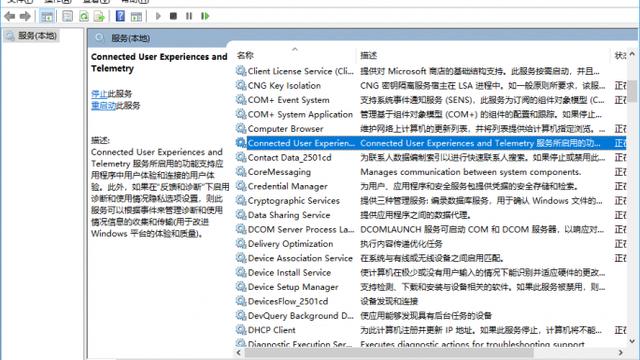The height and width of the screenshot is (360, 640).
Task: Click the gear icon of COM+ Event System
Action: (241, 100)
